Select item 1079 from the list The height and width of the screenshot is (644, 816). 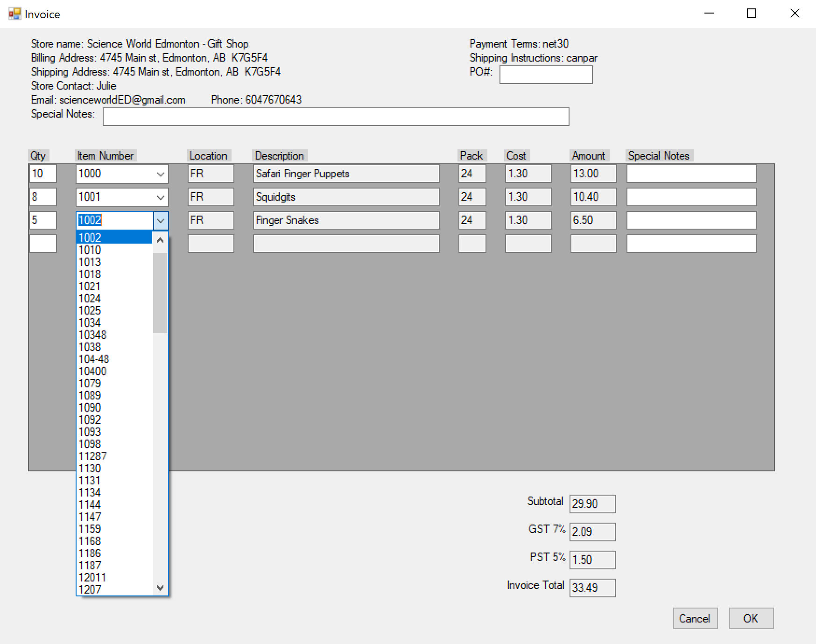pos(114,383)
